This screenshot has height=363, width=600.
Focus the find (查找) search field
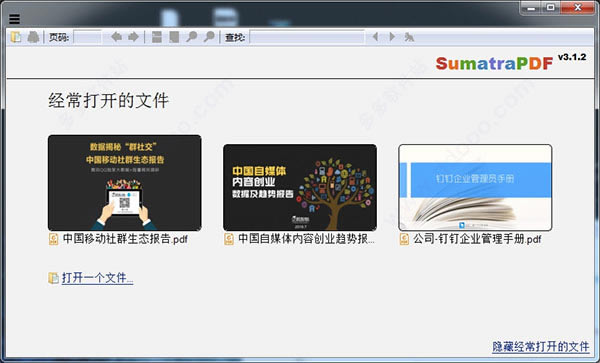(307, 37)
